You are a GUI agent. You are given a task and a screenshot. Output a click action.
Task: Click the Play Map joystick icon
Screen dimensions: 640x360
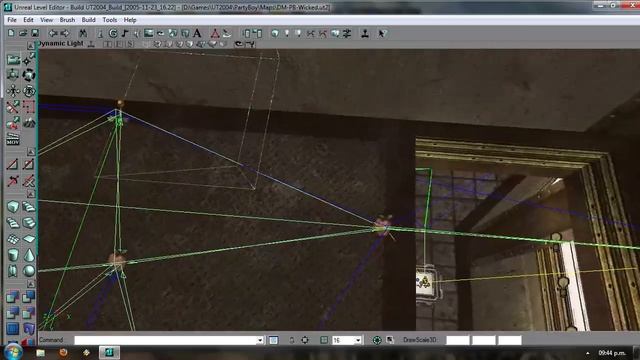(x=365, y=33)
